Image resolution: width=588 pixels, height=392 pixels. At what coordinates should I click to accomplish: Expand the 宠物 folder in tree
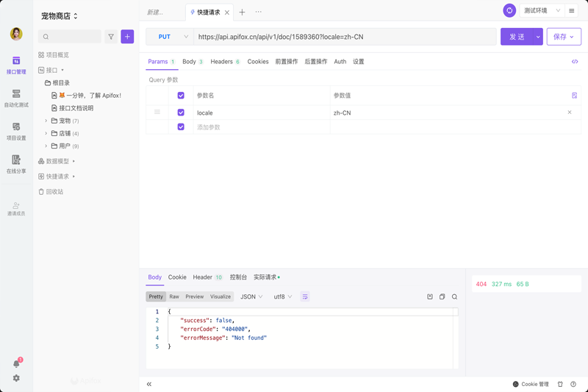(x=46, y=121)
